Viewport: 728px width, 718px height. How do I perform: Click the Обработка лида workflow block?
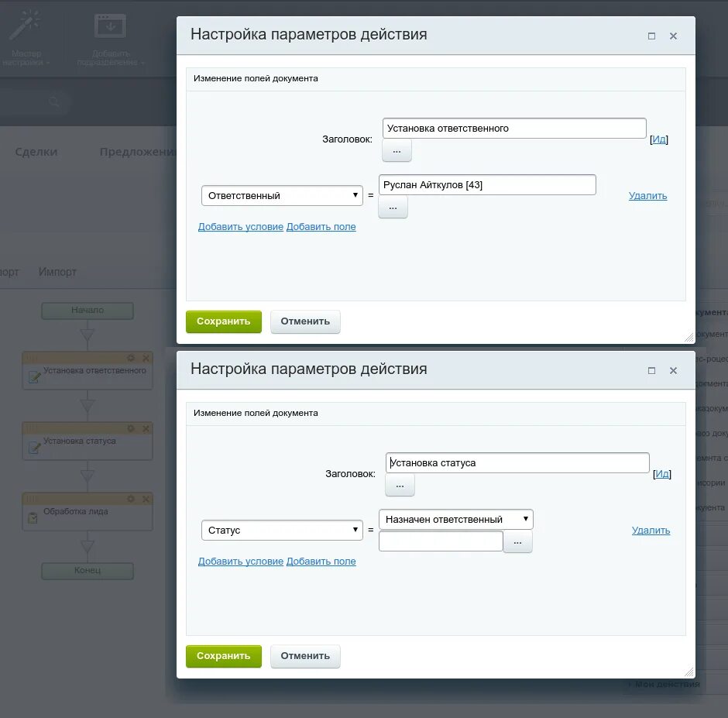pos(88,512)
